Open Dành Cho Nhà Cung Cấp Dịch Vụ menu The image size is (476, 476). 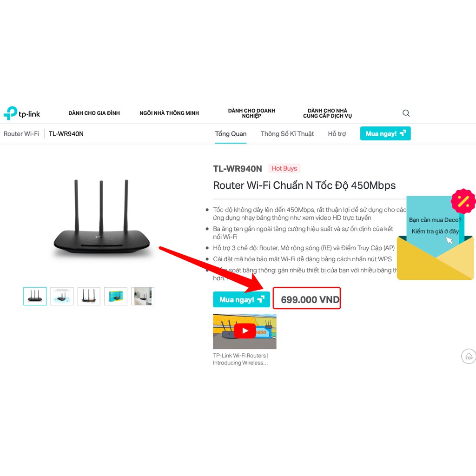coord(327,113)
